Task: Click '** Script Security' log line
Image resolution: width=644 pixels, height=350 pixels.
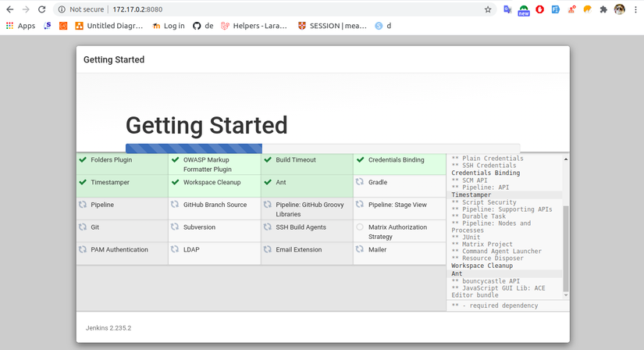Action: pos(484,202)
